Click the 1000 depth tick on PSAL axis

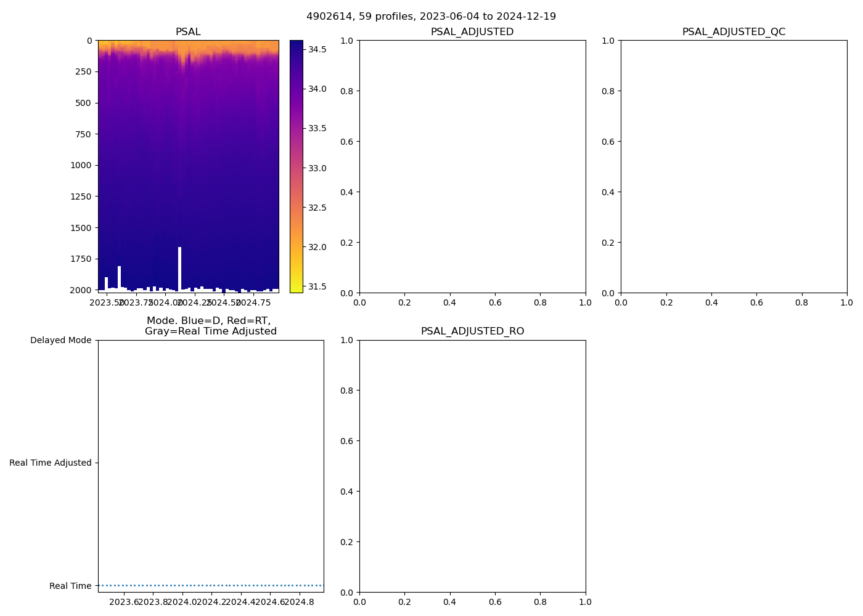(80, 165)
